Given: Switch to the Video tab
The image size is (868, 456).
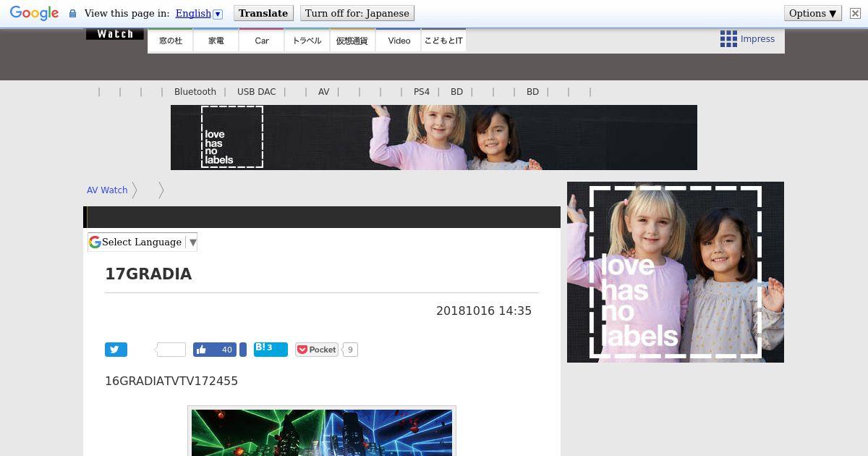Looking at the screenshot, I should (399, 41).
